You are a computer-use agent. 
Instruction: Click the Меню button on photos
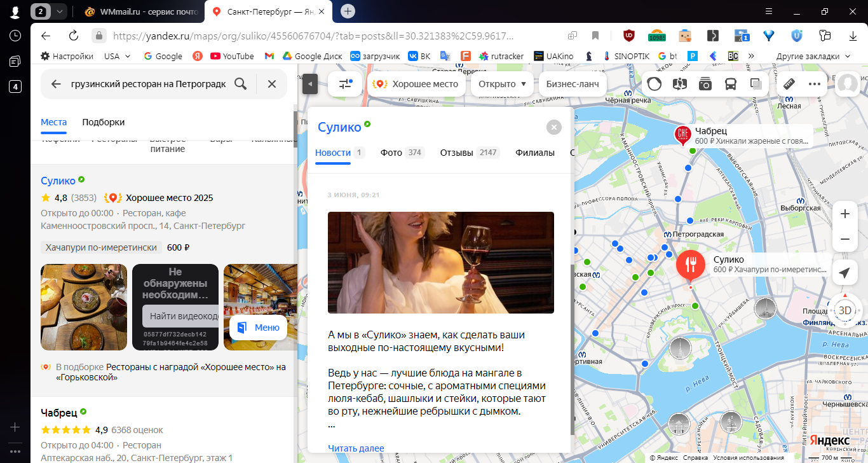click(x=259, y=328)
